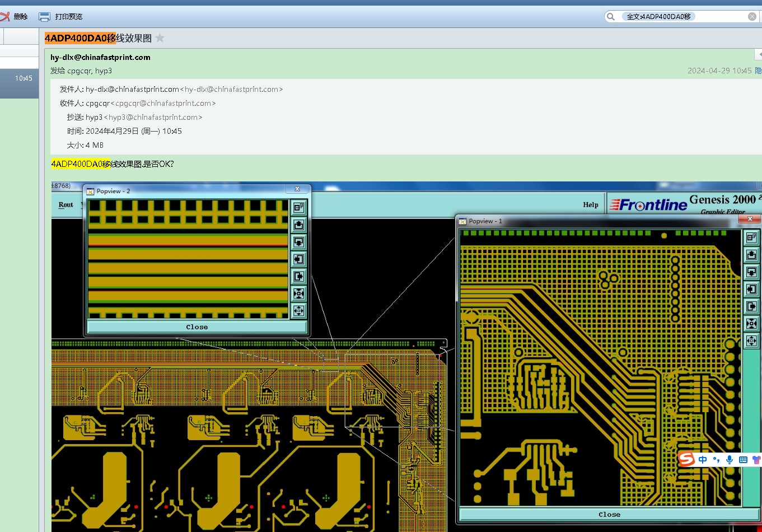This screenshot has height=532, width=762.
Task: Select the 10:45 message in the mail list
Action: tap(19, 83)
